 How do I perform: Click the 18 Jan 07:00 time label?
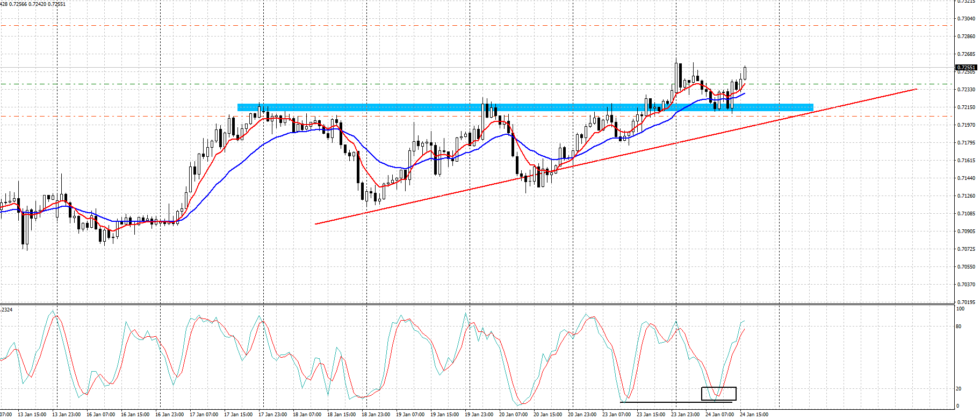tap(307, 415)
